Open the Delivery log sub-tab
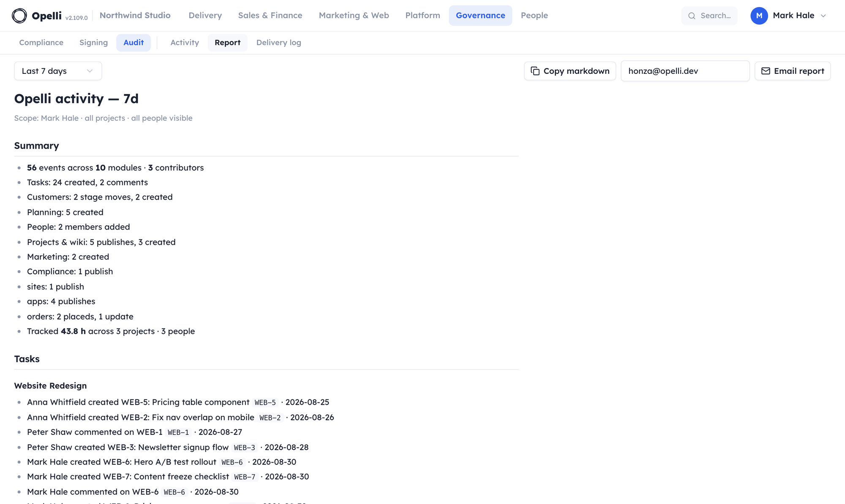The height and width of the screenshot is (504, 845). tap(278, 43)
